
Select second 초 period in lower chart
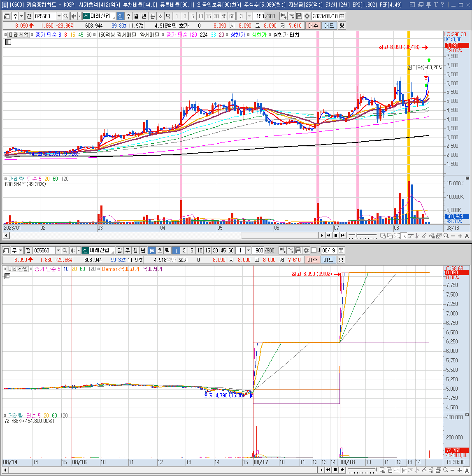[x=160, y=250]
